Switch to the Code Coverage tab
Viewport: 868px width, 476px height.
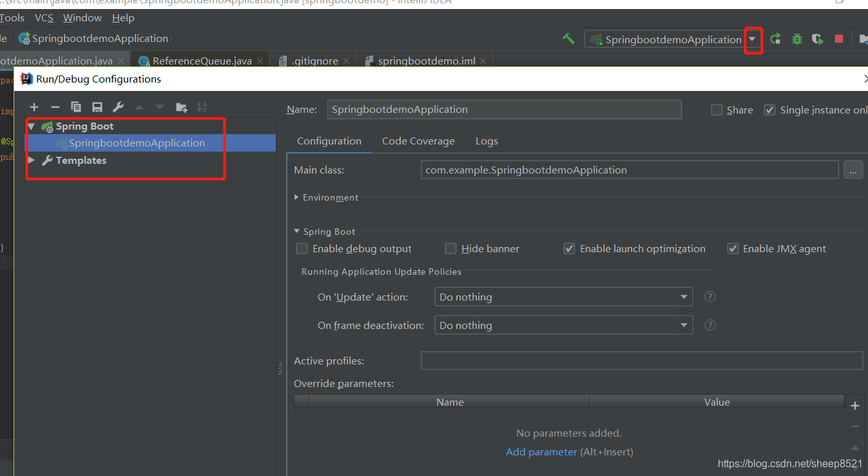[x=418, y=141]
